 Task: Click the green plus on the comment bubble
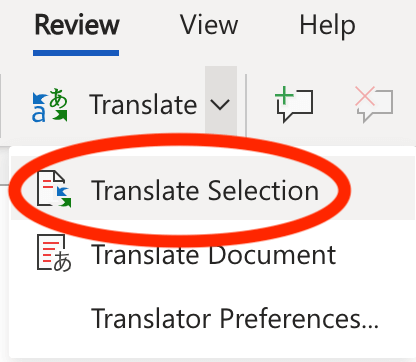(284, 96)
